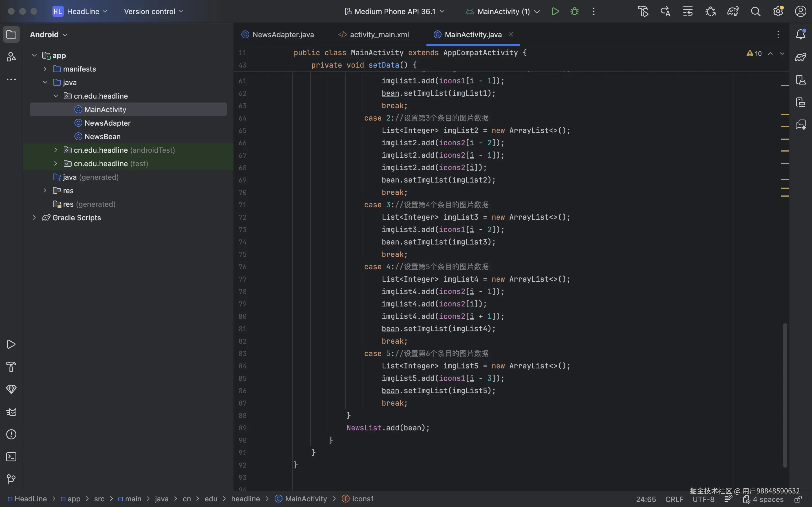Click the Search Everywhere magnifier icon
Image resolution: width=812 pixels, height=507 pixels.
click(756, 11)
